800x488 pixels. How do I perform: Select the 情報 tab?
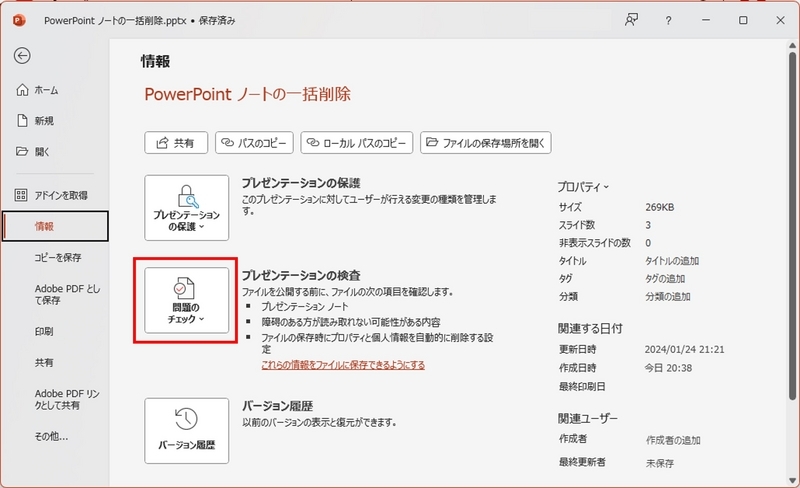coord(55,226)
